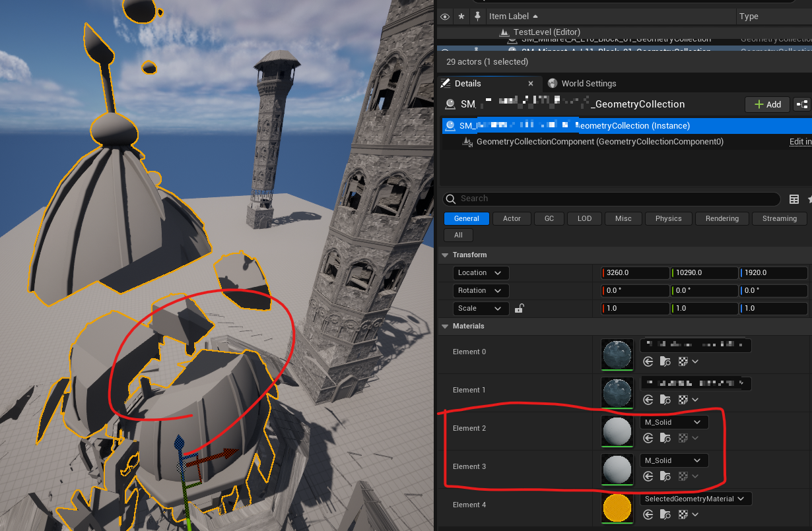The image size is (812, 531).
Task: Select the Streaming filter
Action: [x=779, y=218]
